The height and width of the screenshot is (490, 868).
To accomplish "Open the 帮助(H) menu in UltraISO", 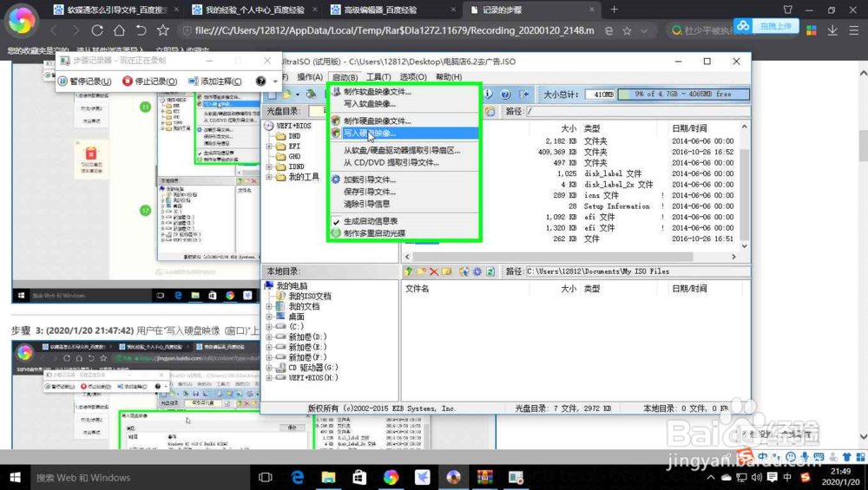I will 449,77.
